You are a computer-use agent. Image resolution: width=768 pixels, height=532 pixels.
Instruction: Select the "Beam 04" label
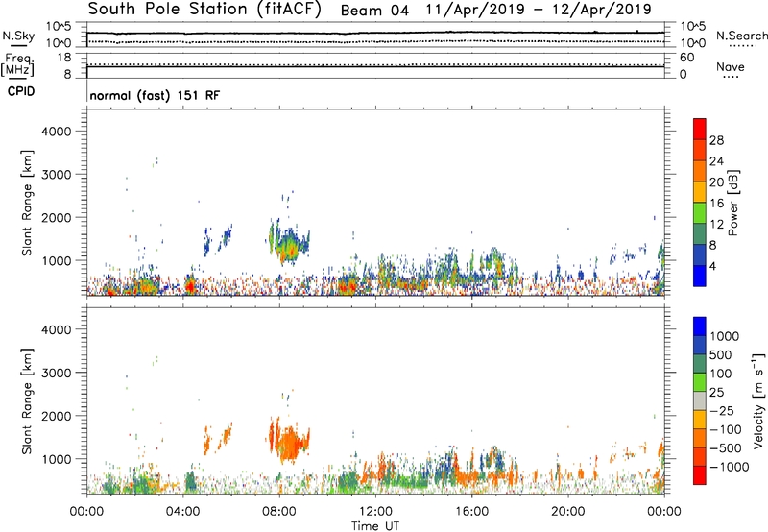(x=374, y=11)
